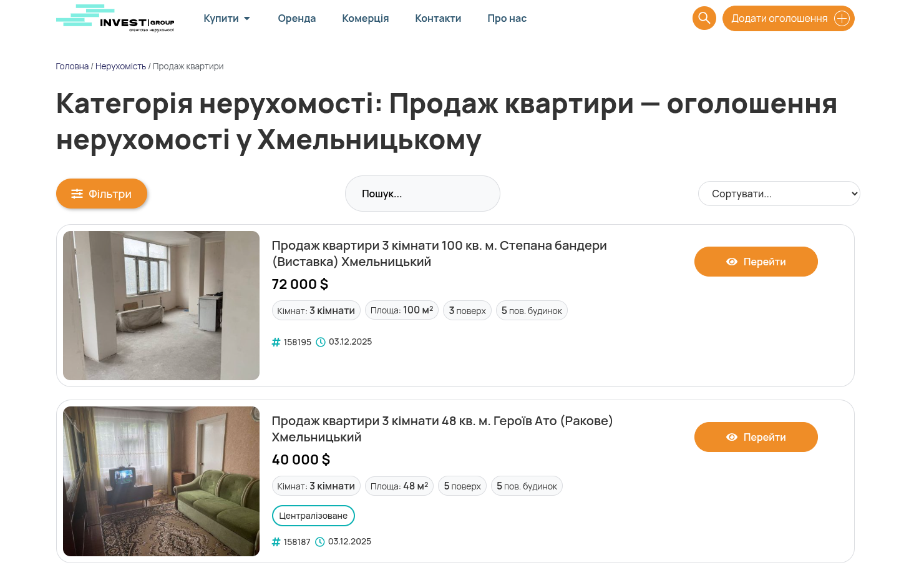Open the Контакти page

coord(438,18)
